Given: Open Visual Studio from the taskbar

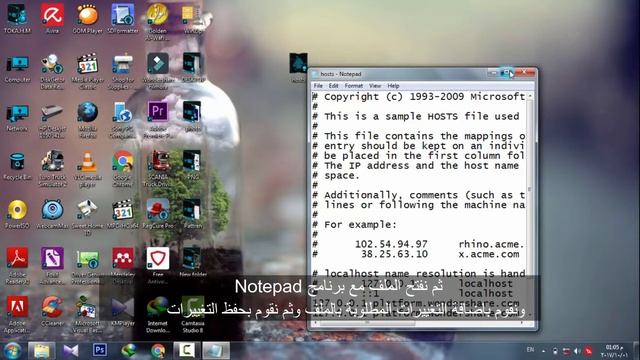Looking at the screenshot, I should click(71, 351).
